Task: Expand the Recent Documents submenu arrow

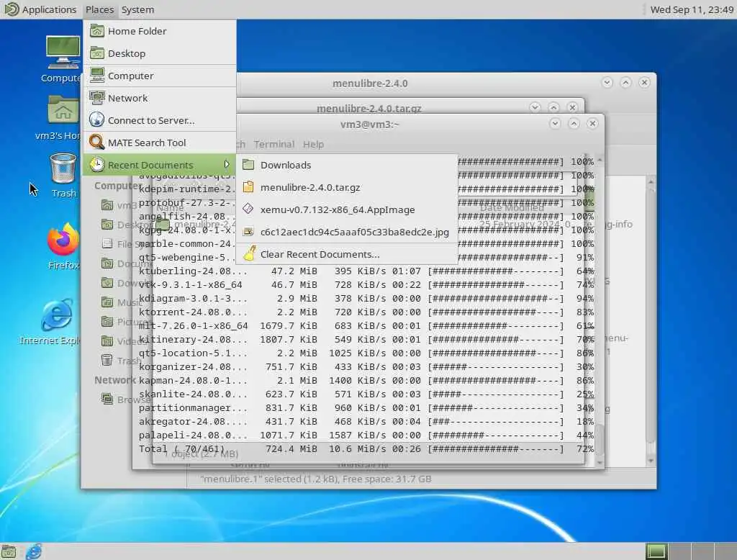Action: pos(227,164)
